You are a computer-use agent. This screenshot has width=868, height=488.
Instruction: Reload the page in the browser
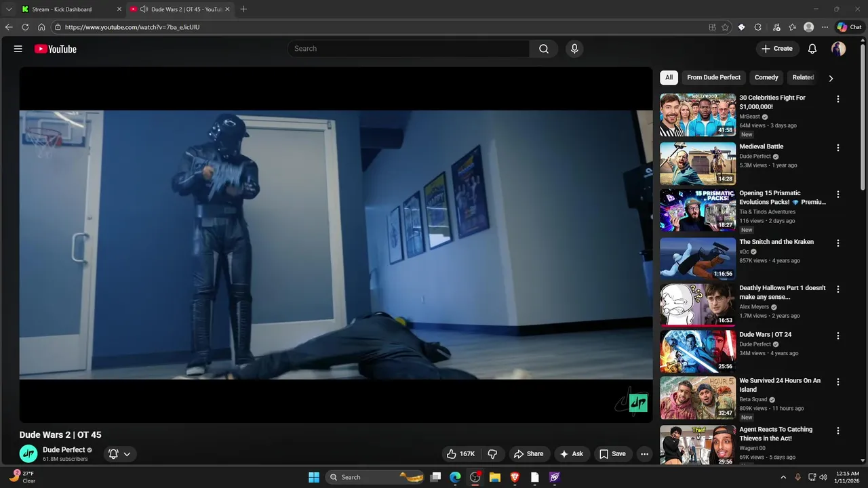25,27
